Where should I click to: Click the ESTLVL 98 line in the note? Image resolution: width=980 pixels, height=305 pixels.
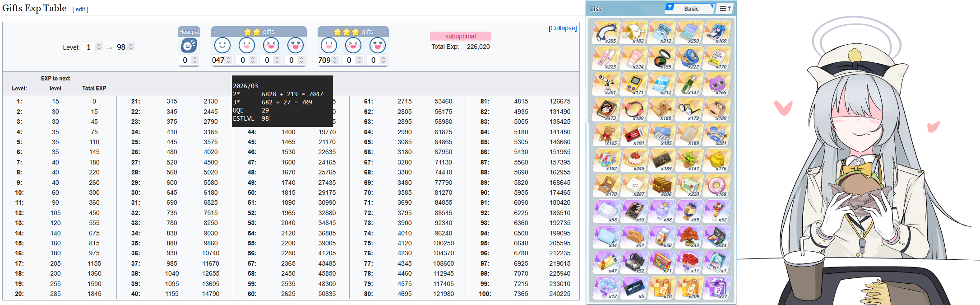[x=251, y=118]
